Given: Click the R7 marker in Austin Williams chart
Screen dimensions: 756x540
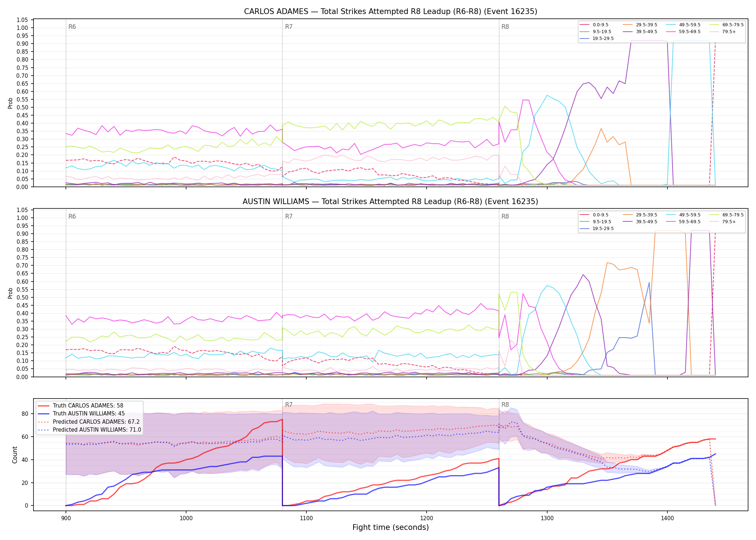Looking at the screenshot, I should 289,217.
